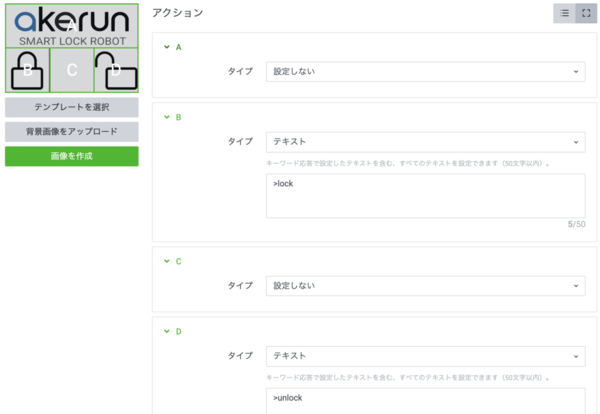Screen dimensions: 600x414
Task: Switch to expanded fullscreen view icon
Action: 586,13
